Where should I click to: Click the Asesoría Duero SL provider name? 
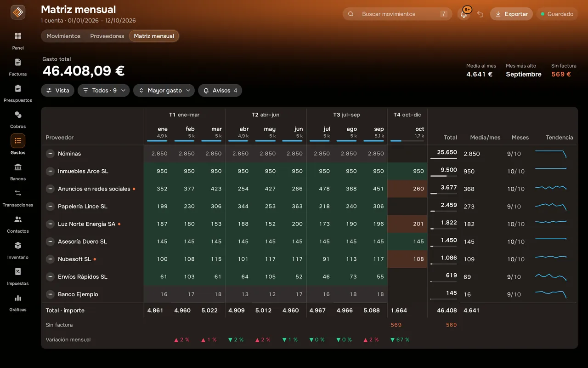point(82,241)
